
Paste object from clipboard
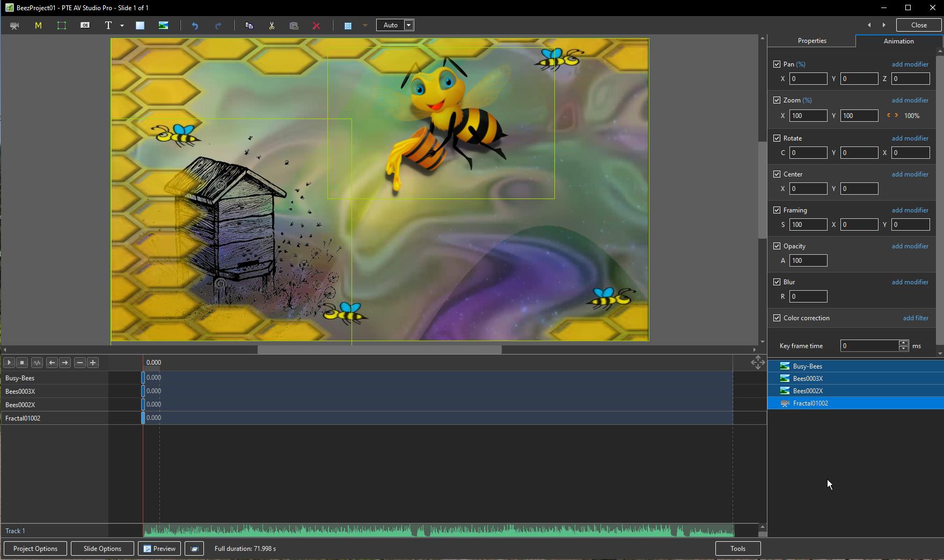point(294,25)
